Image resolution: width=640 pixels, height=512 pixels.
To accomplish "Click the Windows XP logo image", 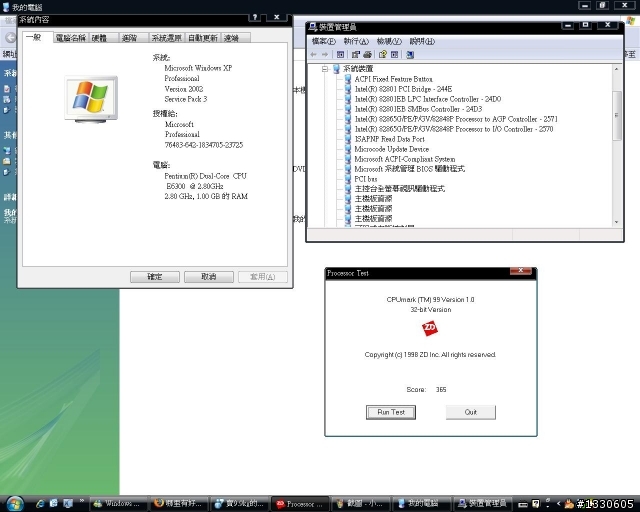I will [91, 99].
